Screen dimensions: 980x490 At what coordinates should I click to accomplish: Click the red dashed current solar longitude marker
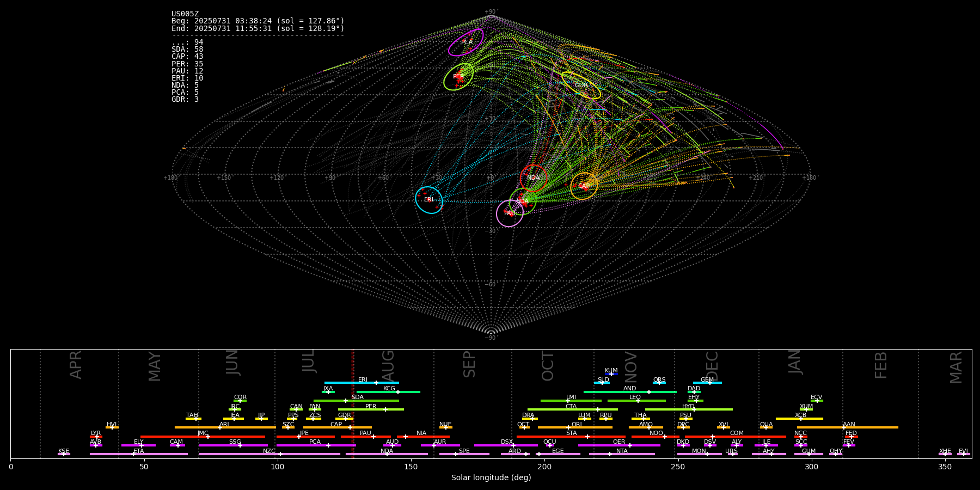pos(353,403)
